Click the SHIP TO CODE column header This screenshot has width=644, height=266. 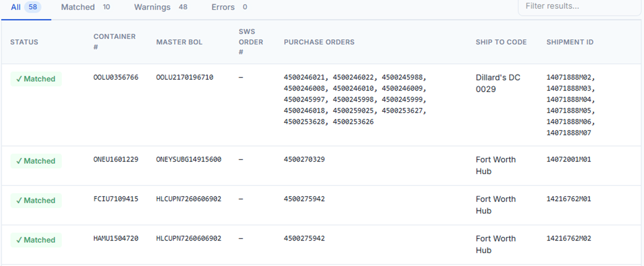tap(501, 42)
